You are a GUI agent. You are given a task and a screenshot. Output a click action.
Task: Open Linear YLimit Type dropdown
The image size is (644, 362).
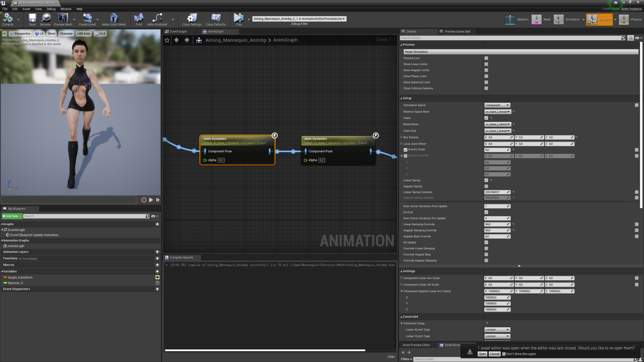(x=497, y=336)
